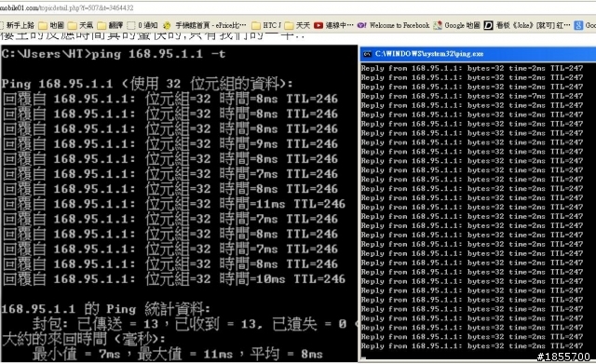Click the 'Ping 168.95.1.1 (使用 32 位元組的資料)' line
Image resolution: width=596 pixels, height=364 pixels.
(147, 84)
